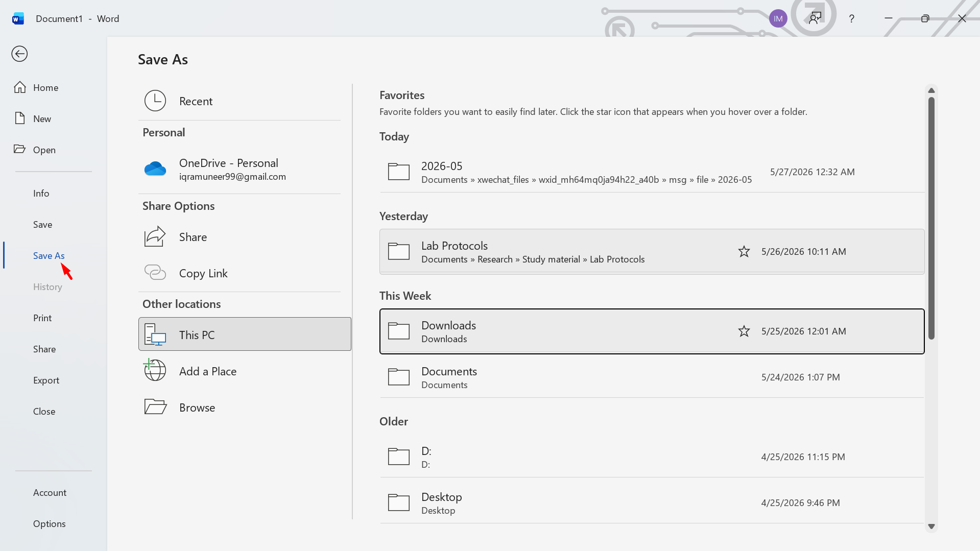Select the Recent locations label

[196, 101]
